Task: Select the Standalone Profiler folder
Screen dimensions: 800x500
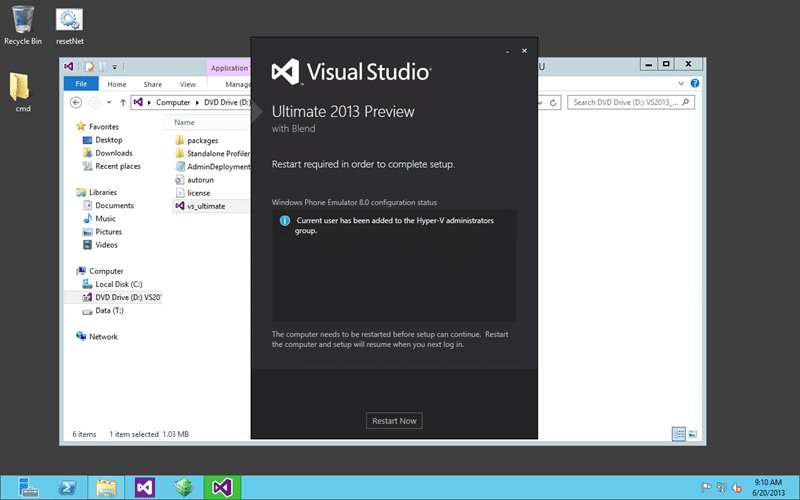Action: point(218,154)
